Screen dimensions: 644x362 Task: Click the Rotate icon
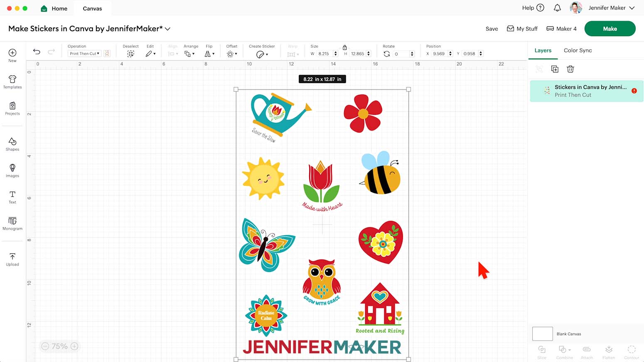386,54
